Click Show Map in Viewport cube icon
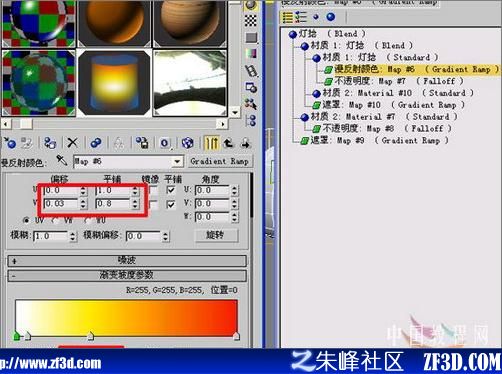502x374 pixels. point(187,143)
